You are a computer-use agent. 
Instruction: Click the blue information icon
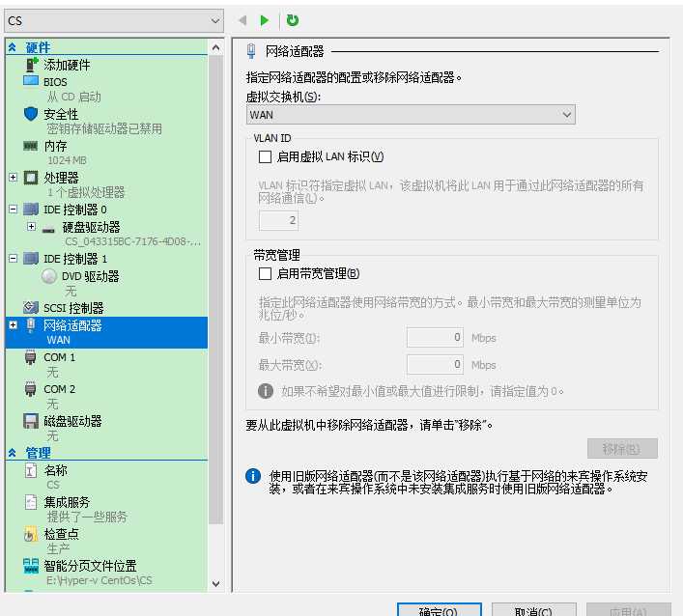(253, 476)
